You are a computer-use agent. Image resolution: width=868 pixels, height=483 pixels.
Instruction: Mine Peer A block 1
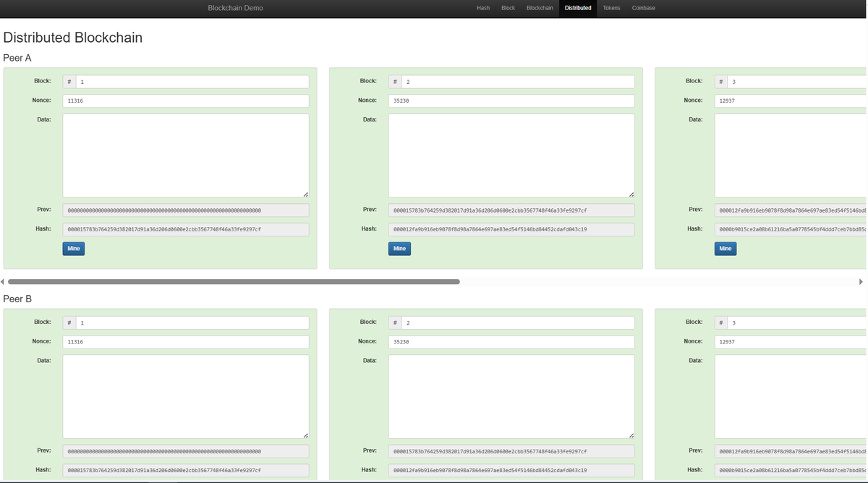[x=74, y=249]
